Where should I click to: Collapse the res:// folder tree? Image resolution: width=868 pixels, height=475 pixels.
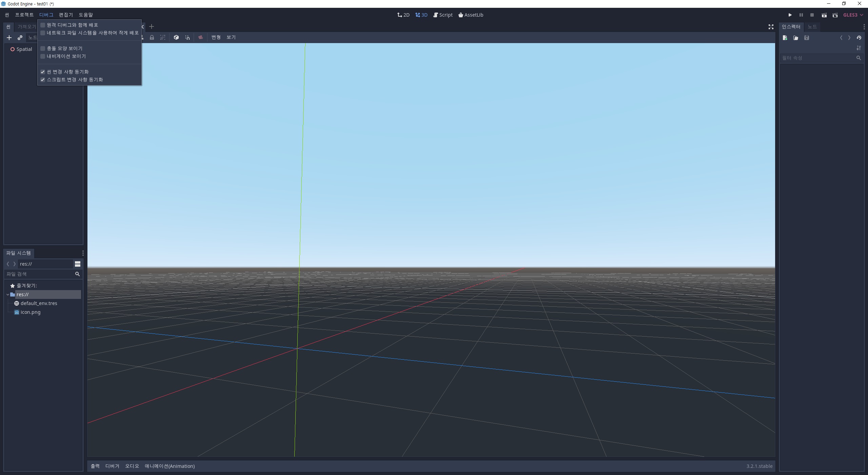8,294
